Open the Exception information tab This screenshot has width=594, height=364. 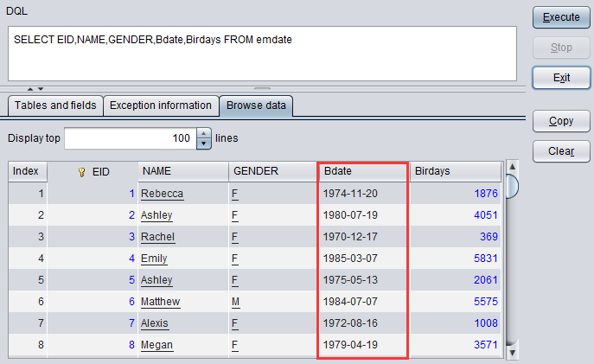(160, 105)
